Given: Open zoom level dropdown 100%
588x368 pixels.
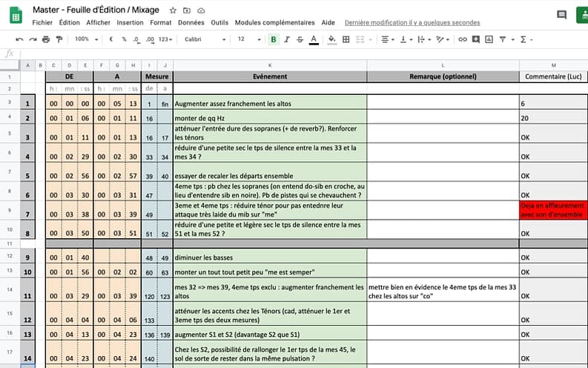Looking at the screenshot, I should pyautogui.click(x=86, y=39).
